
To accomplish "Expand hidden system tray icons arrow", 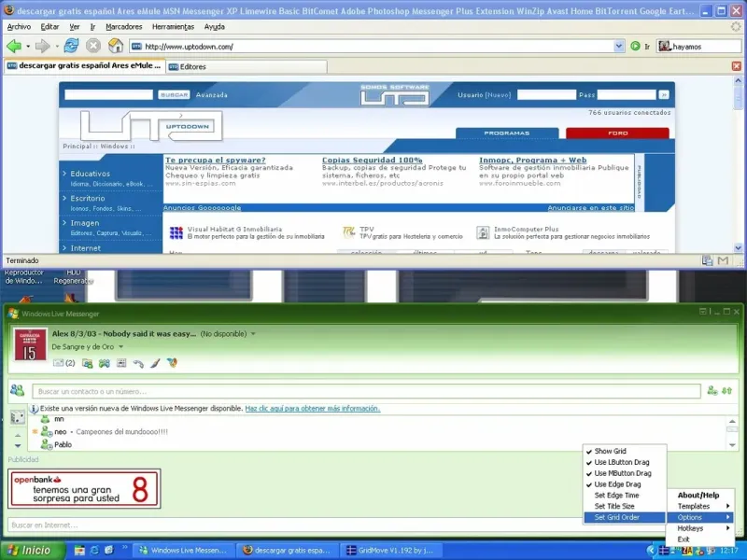I will pyautogui.click(x=651, y=551).
